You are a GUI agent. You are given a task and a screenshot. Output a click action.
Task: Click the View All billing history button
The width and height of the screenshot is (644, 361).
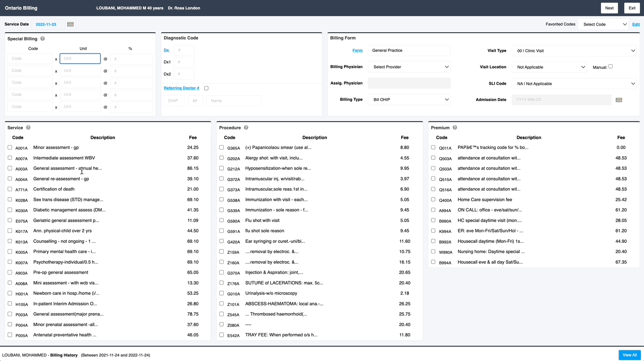[629, 355]
